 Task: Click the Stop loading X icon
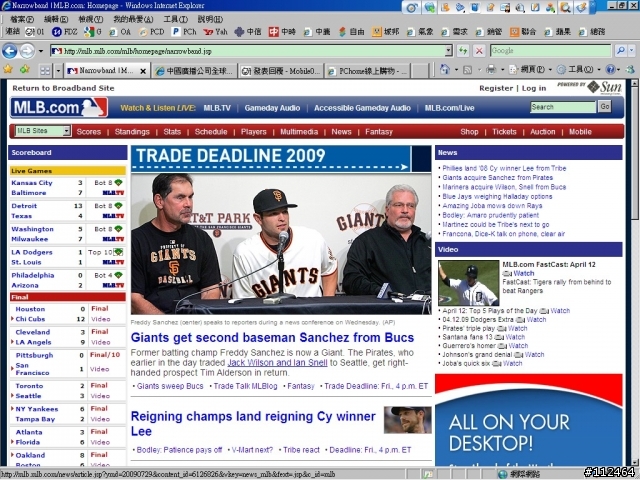(x=479, y=51)
